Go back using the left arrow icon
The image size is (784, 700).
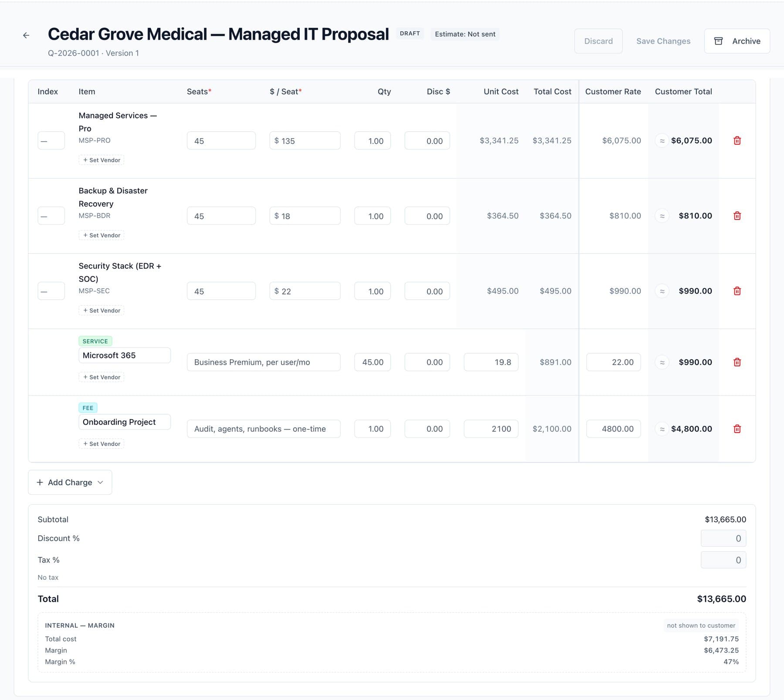pyautogui.click(x=26, y=35)
